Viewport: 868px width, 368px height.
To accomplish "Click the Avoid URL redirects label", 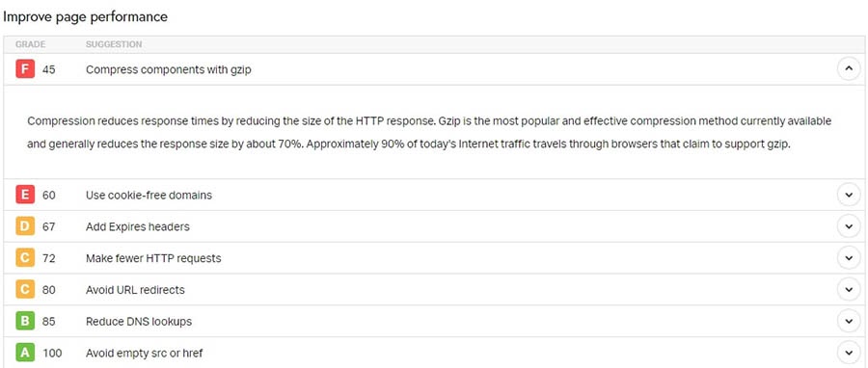I will (135, 290).
